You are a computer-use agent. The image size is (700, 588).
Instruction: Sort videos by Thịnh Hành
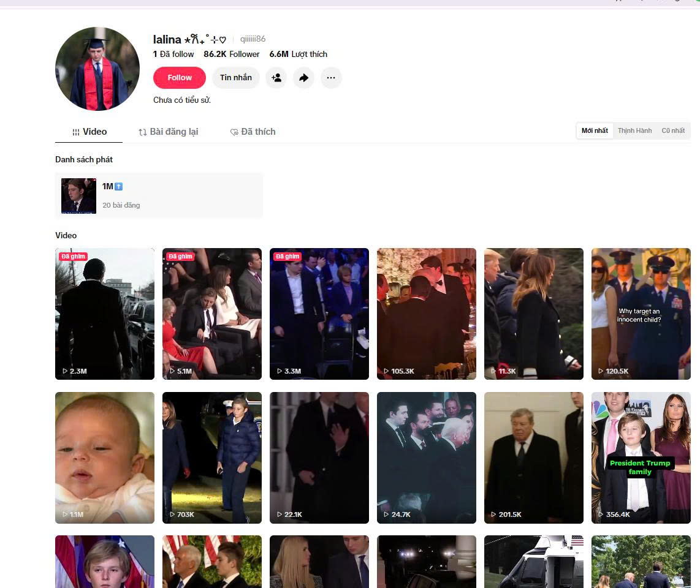click(x=635, y=130)
